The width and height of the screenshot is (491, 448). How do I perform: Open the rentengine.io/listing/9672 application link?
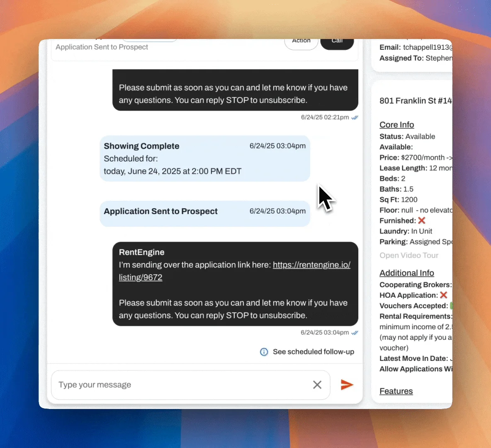tap(311, 265)
